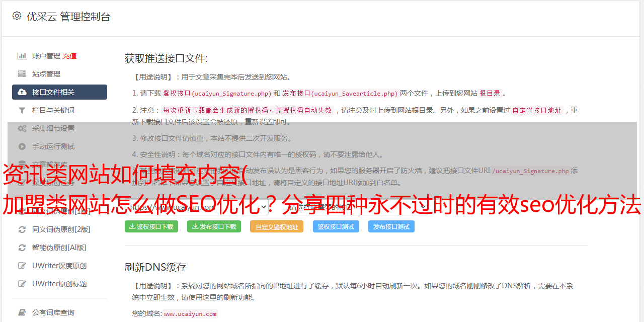Click the cloud upload icon beside 接口文件相关
The image size is (644, 322).
(22, 92)
